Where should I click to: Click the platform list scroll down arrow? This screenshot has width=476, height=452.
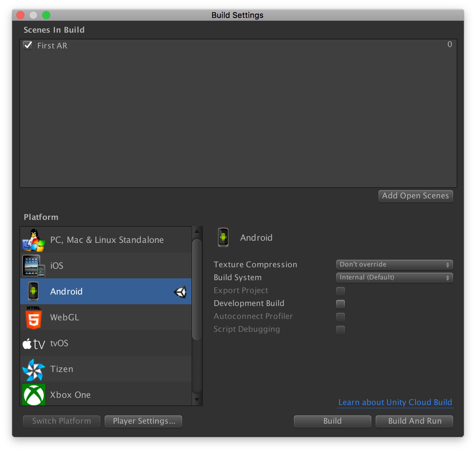tap(197, 400)
